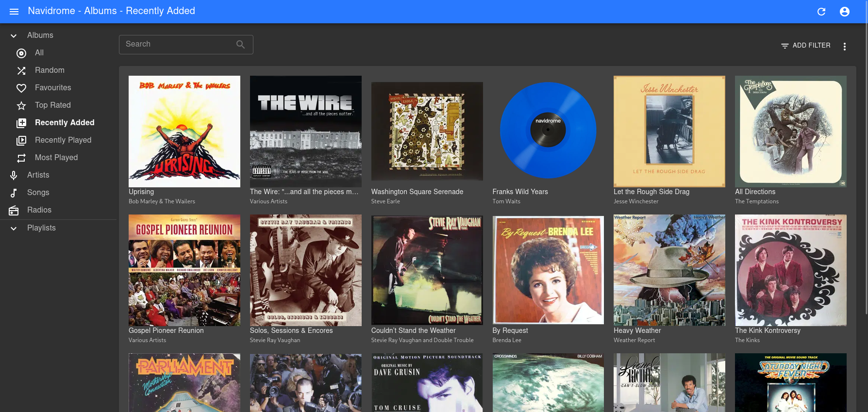Open Parliament Mothership Connection cover

(184, 383)
